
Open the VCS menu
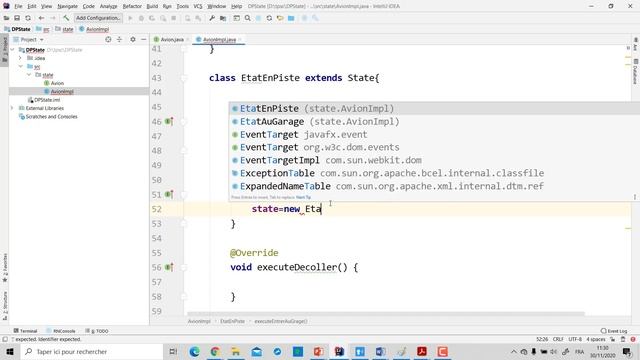click(198, 6)
